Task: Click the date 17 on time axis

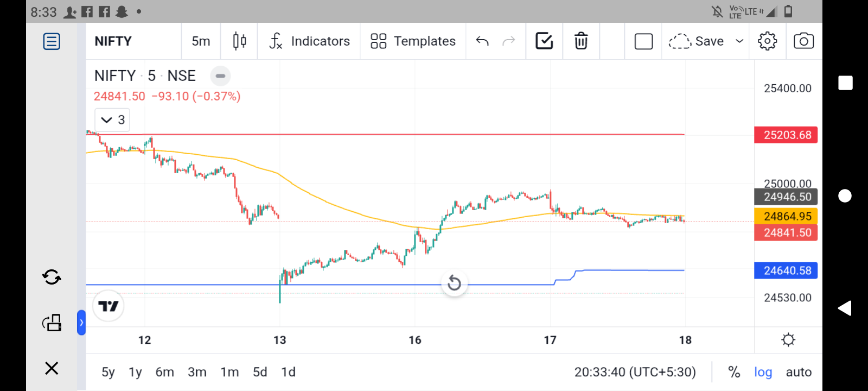Action: 550,340
